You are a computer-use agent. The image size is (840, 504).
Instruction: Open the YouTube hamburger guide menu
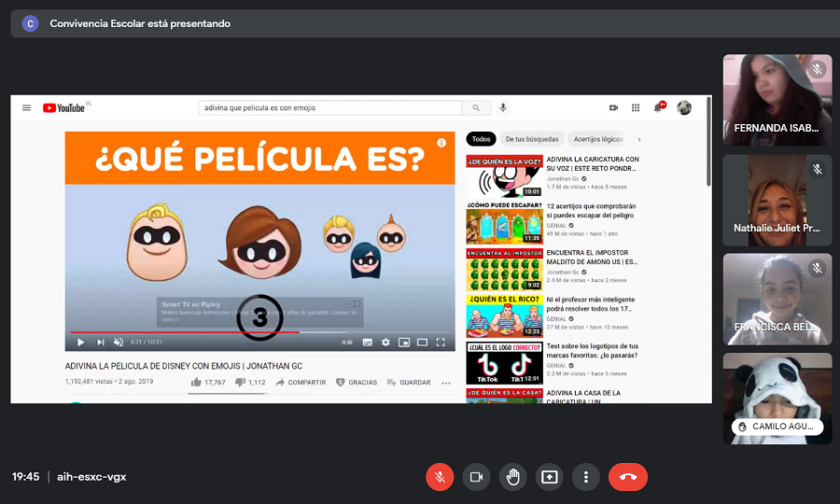26,107
